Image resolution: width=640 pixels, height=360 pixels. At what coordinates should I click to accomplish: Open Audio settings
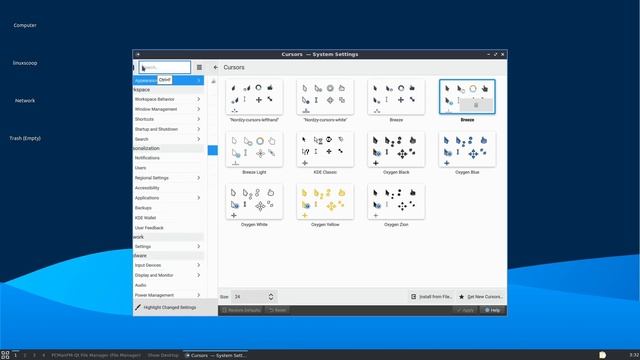click(x=168, y=285)
